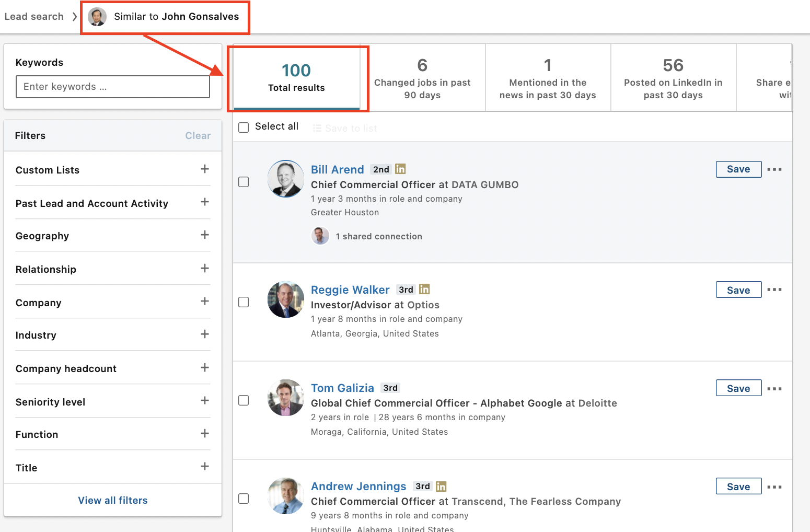Click Transcend, The Fearless Company link
The width and height of the screenshot is (810, 532).
pyautogui.click(x=536, y=501)
